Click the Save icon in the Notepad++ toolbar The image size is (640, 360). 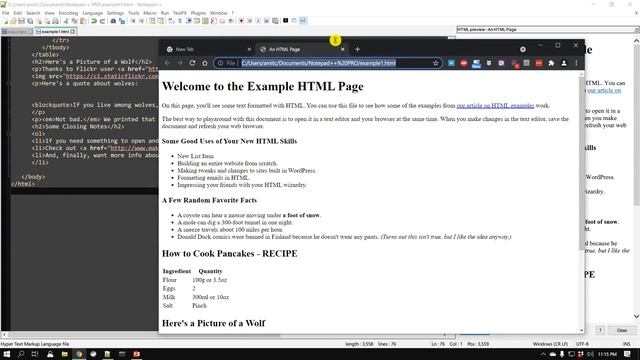click(22, 21)
